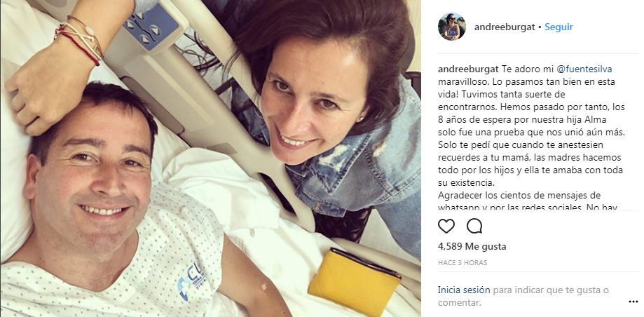
Task: Open the HACE 3 HORAS timestamp link
Action: (463, 263)
